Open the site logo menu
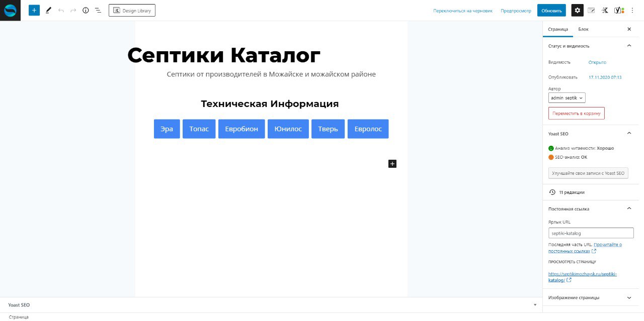Image resolution: width=644 pixels, height=321 pixels. (10, 10)
